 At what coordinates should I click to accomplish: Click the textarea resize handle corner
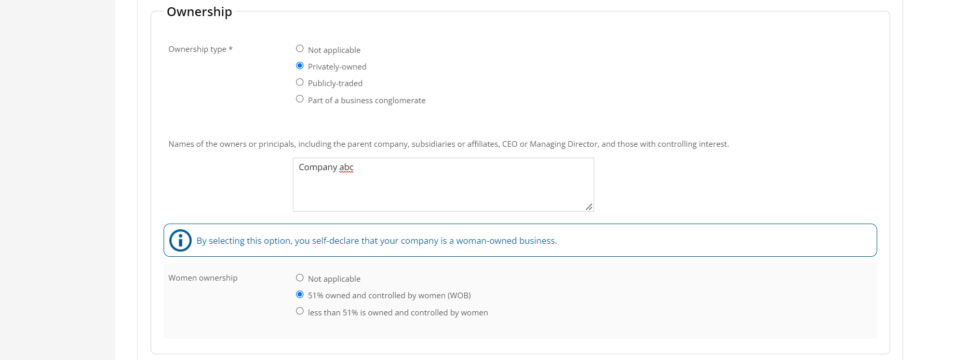(x=589, y=207)
